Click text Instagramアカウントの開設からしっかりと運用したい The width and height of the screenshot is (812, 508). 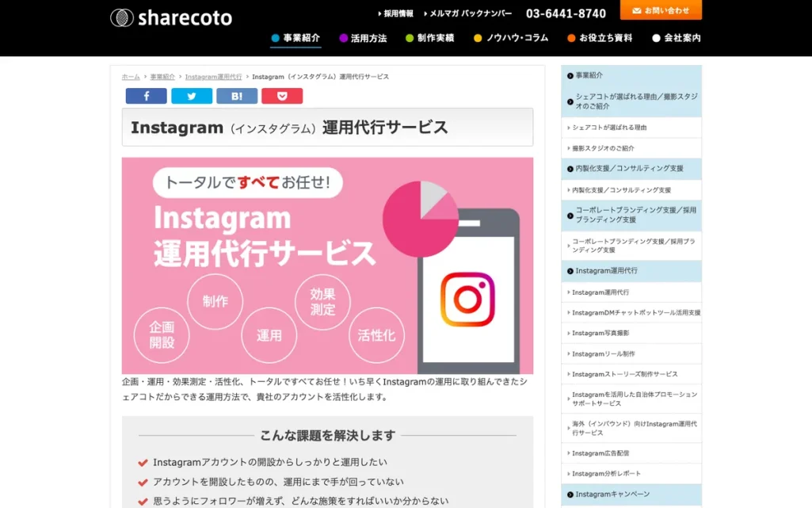270,462
